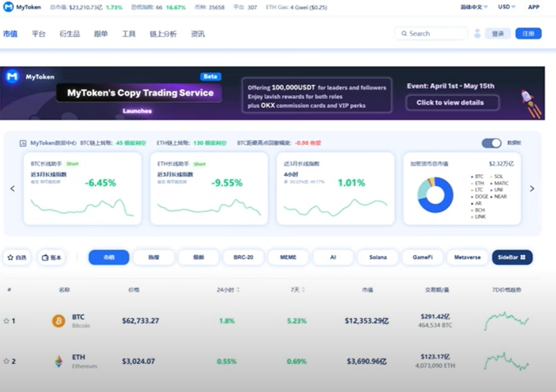Screen dimensions: 556x392
Task: Open the 工具 navigation tab
Action: (129, 33)
